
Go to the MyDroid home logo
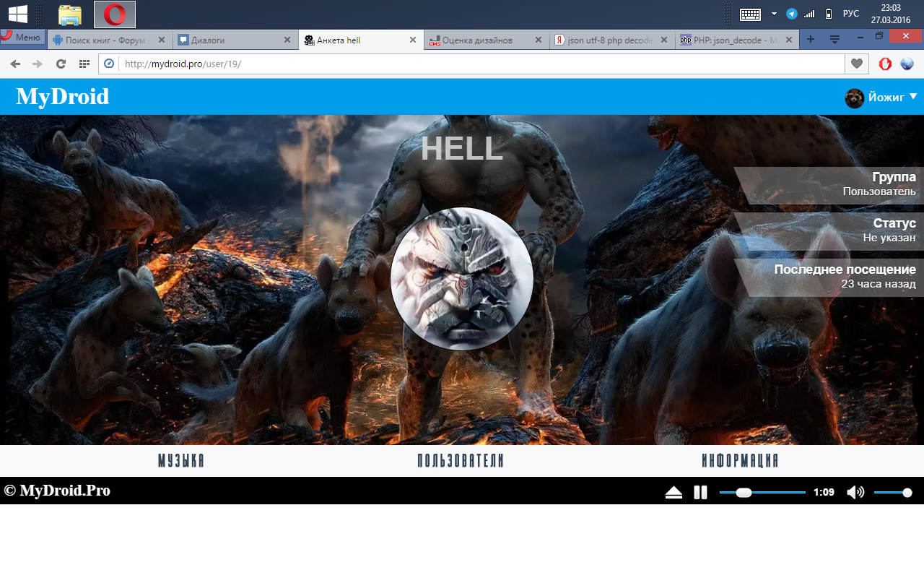[x=63, y=96]
